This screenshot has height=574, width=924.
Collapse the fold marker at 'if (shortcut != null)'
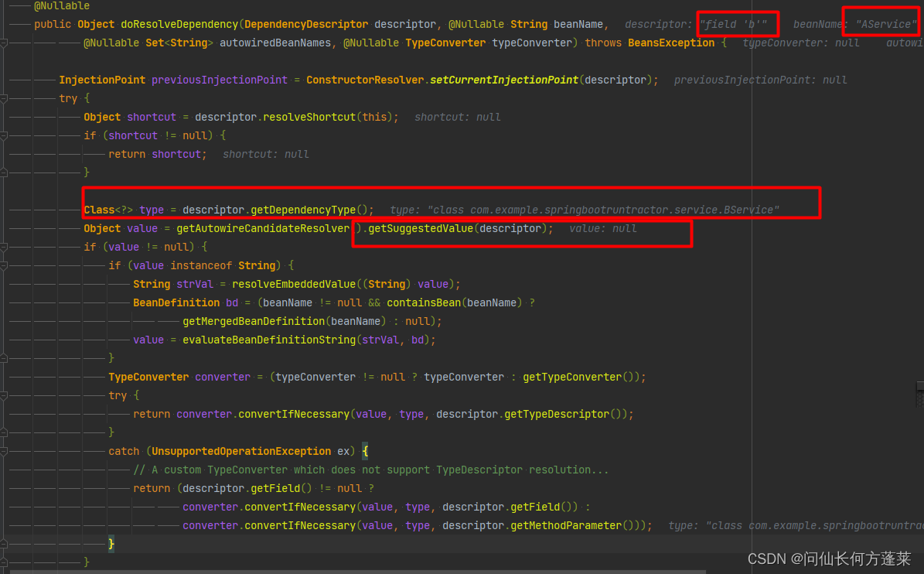point(4,135)
